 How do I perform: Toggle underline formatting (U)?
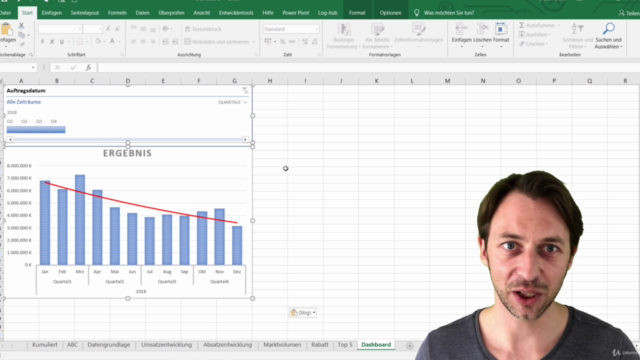click(62, 42)
